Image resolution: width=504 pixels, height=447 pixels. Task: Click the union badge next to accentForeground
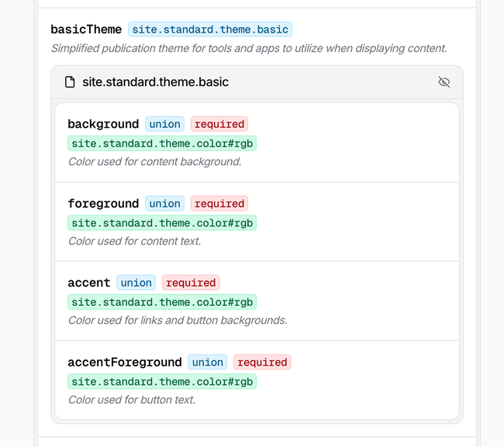click(x=207, y=363)
